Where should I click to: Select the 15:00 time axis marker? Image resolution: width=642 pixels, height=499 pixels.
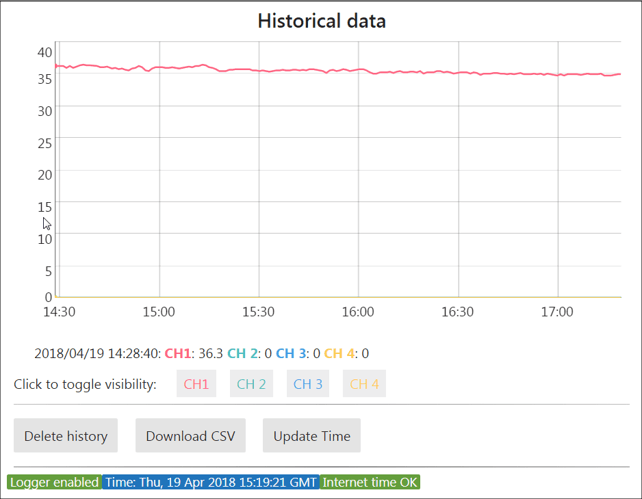[159, 312]
